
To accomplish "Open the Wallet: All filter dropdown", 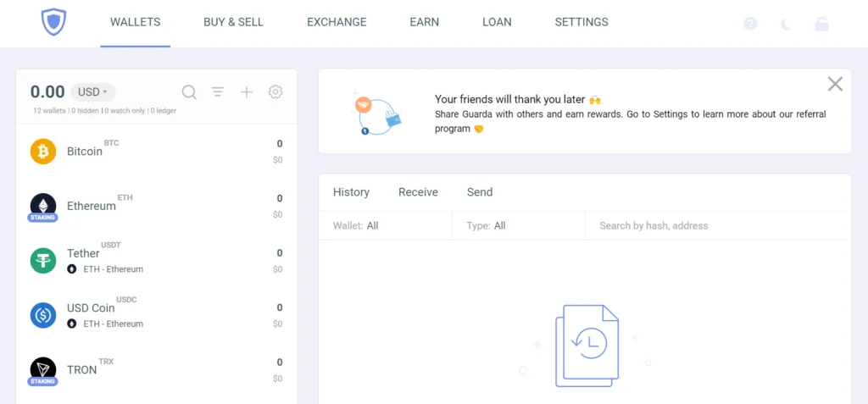I will pos(386,226).
